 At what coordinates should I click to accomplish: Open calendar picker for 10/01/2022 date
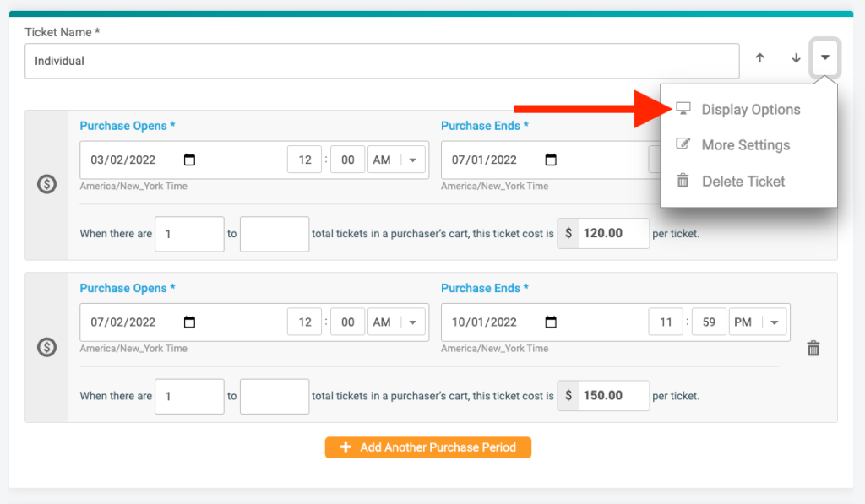pos(551,322)
